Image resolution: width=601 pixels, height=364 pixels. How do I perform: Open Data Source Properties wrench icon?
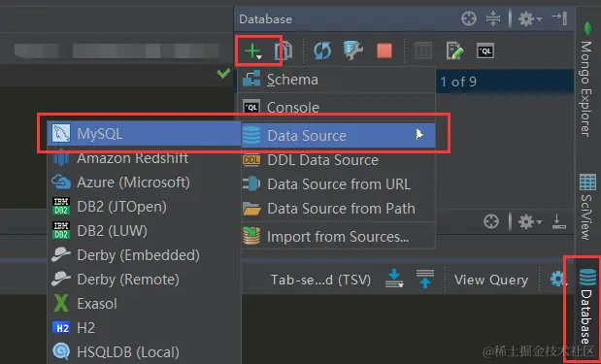click(x=353, y=50)
